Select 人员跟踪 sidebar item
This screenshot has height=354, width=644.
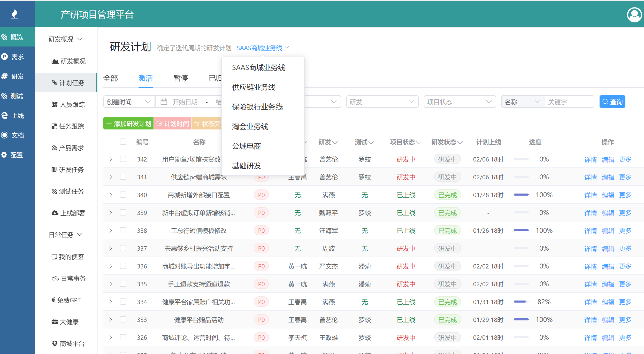click(x=68, y=105)
